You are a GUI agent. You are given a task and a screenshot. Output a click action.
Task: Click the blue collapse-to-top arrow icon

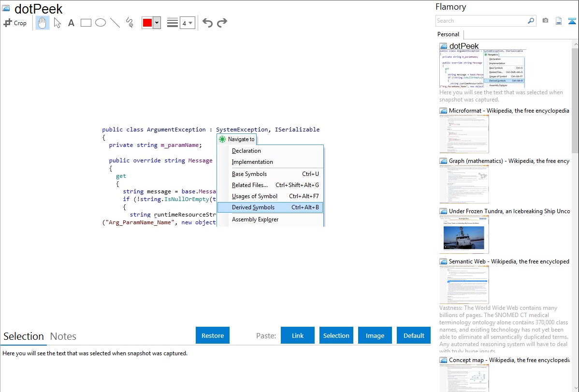point(572,21)
